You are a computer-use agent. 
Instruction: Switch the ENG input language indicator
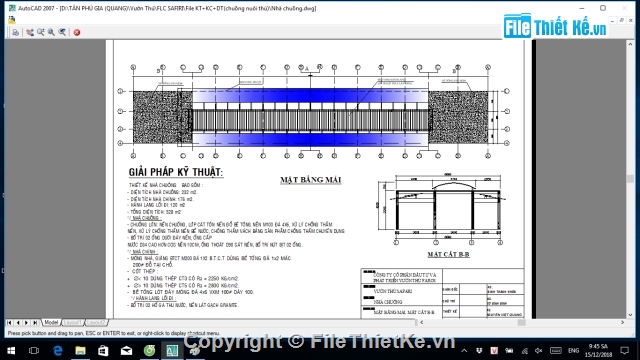(573, 351)
